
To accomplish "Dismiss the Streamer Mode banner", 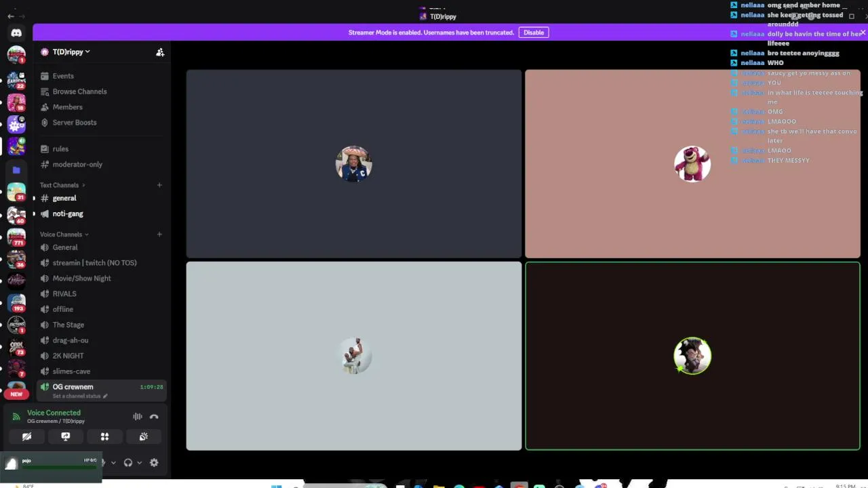I will coord(862,33).
